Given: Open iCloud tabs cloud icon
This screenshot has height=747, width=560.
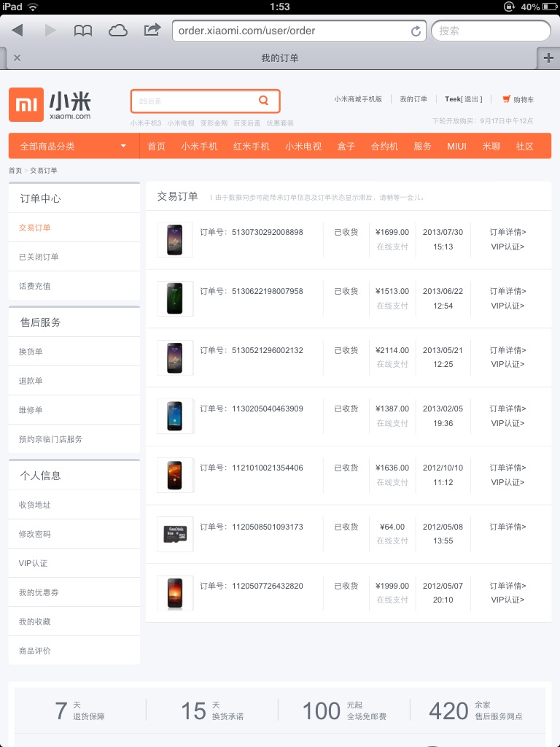Looking at the screenshot, I should (117, 31).
